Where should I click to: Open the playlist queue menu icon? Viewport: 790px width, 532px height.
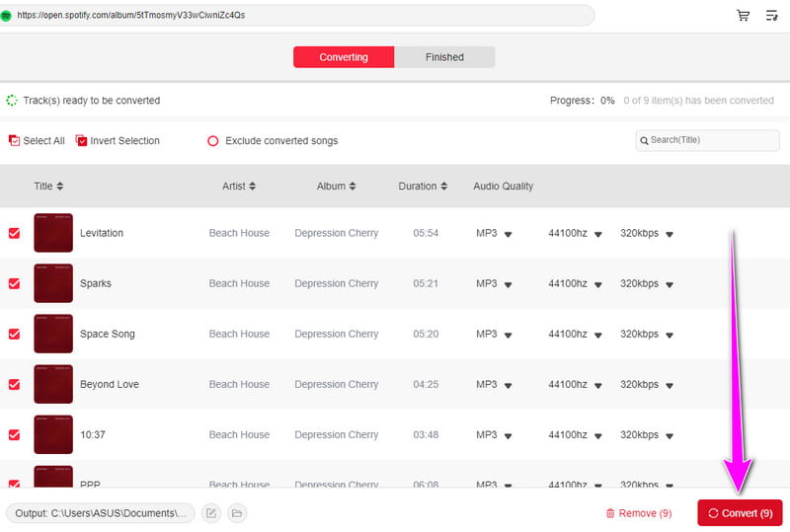(771, 16)
